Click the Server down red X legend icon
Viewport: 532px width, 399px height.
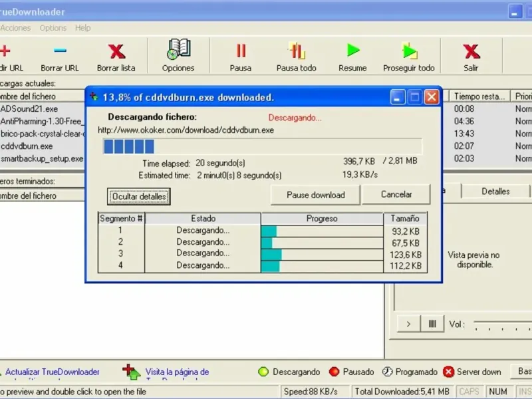pos(448,372)
